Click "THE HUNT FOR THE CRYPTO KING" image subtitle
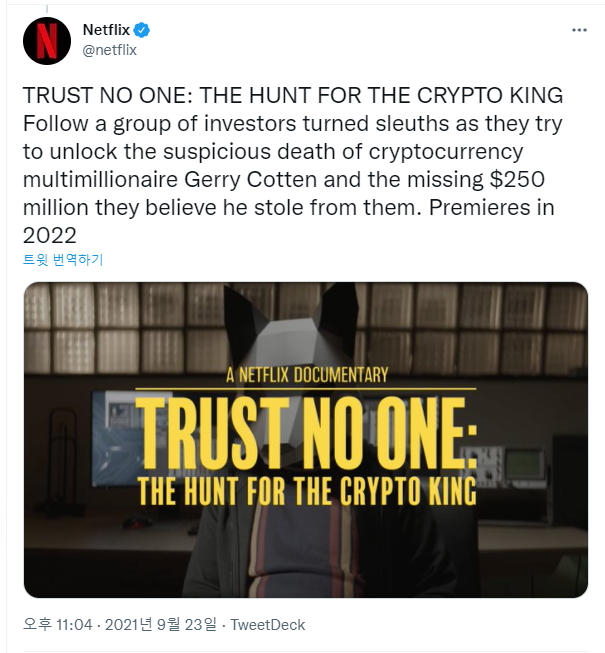 click(306, 490)
